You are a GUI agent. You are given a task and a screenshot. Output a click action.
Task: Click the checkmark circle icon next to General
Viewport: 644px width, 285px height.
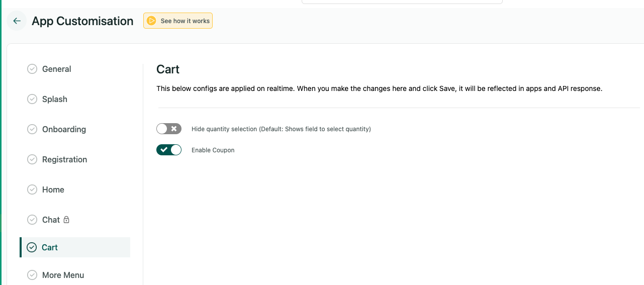point(32,69)
